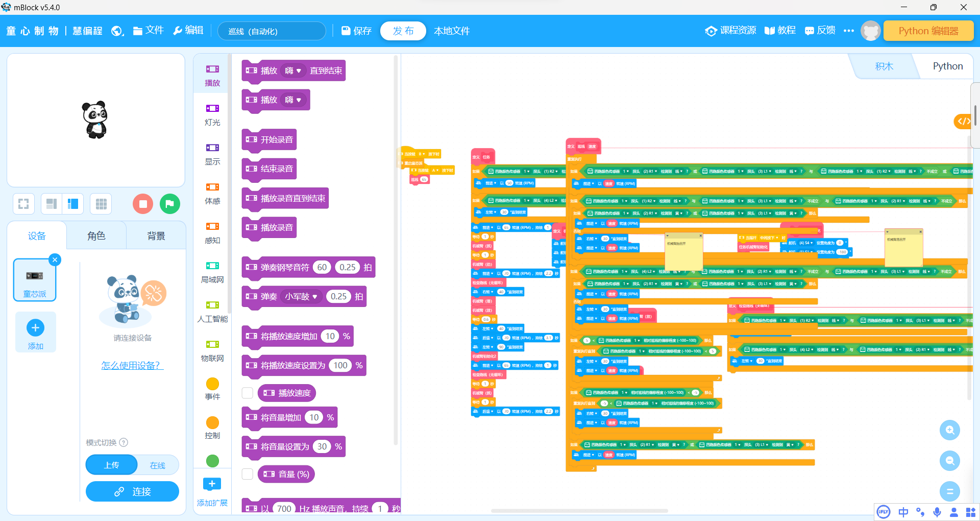This screenshot has height=521, width=980.
Task: Expand the 嗨 dropdown in the second 播放 block
Action: pos(293,100)
